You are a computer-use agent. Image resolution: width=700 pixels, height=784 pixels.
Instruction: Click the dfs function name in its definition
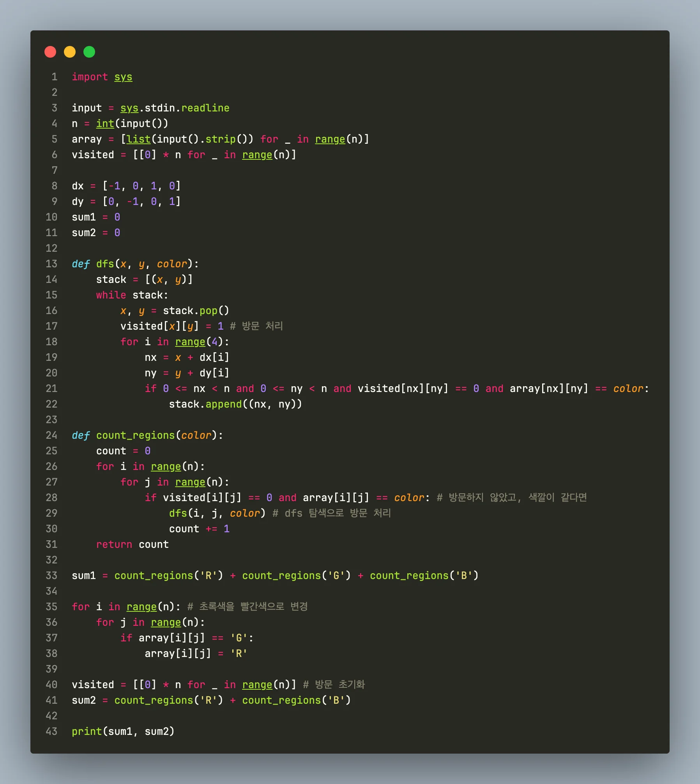pyautogui.click(x=105, y=264)
